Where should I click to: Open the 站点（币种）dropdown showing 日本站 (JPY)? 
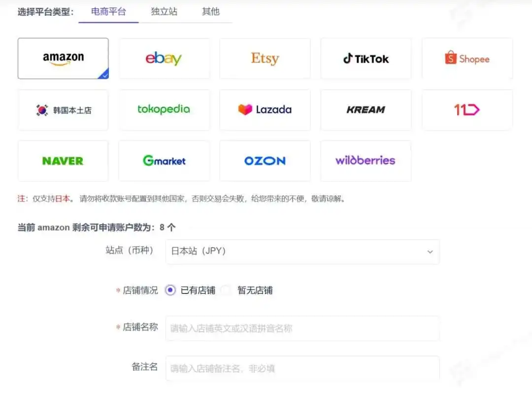(x=302, y=251)
